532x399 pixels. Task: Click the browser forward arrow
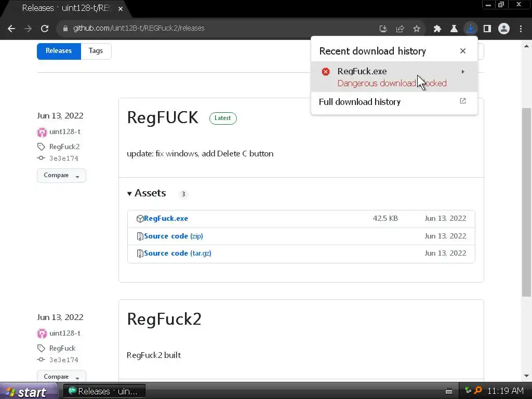28,29
